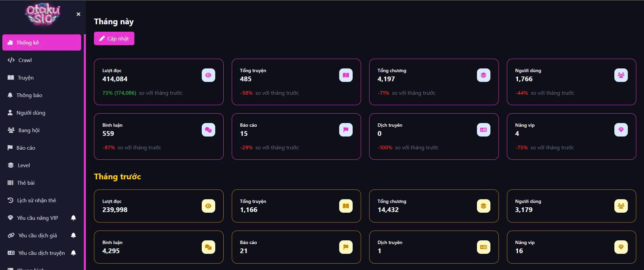Image resolution: width=644 pixels, height=270 pixels.
Task: Click the layers icon in pink Tổng chương card
Action: tap(483, 75)
